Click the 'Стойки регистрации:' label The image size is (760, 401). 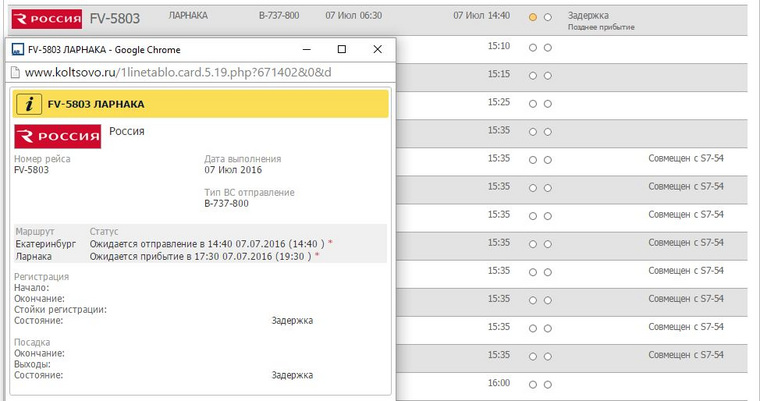[x=61, y=310]
